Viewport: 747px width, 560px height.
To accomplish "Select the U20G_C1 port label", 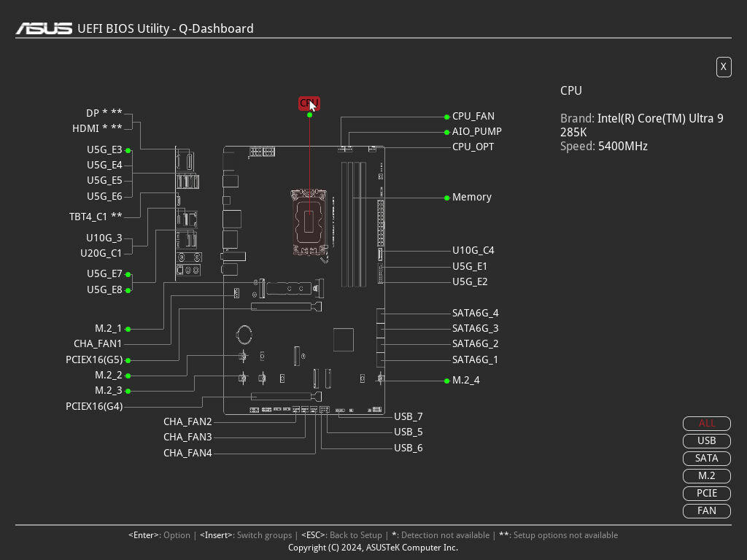I will pos(101,253).
